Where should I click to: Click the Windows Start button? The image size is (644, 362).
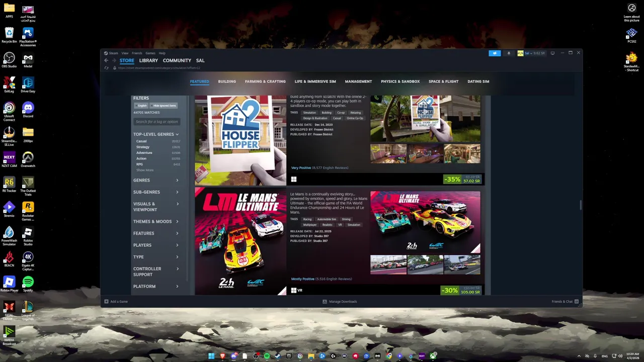[211, 356]
